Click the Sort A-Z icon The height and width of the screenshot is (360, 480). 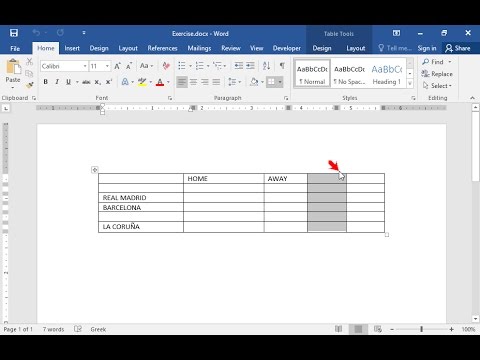point(266,66)
